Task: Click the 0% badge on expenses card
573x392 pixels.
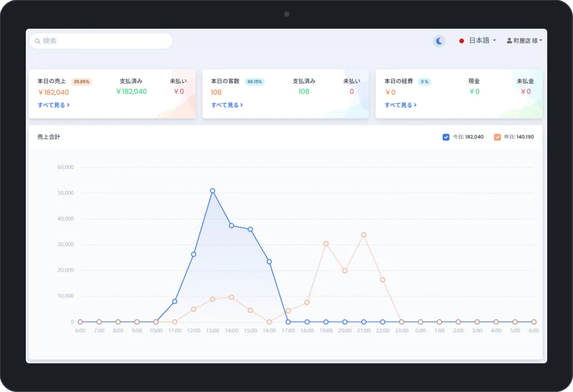Action: click(424, 81)
